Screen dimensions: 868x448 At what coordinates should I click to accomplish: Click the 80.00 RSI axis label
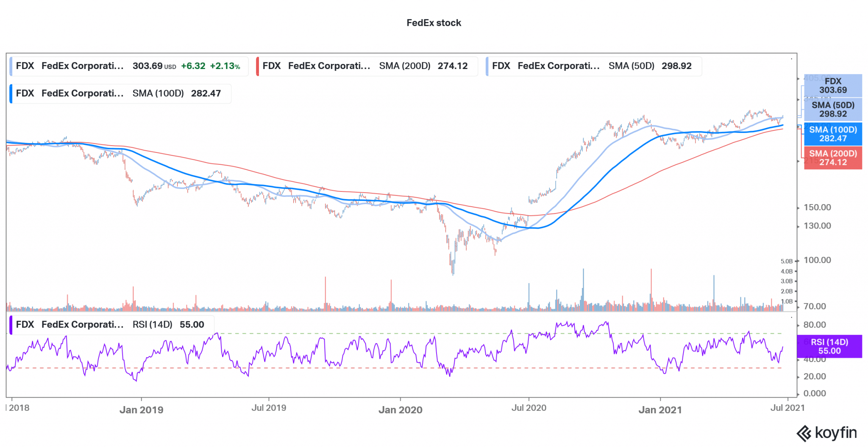coord(815,325)
